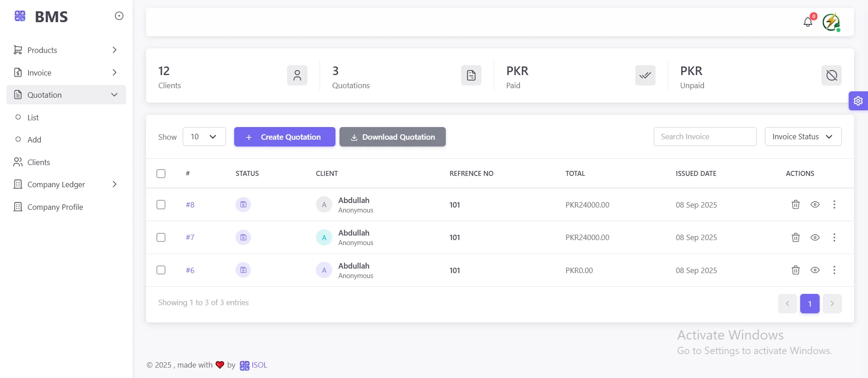Image resolution: width=868 pixels, height=378 pixels.
Task: Click the Download Quotation button
Action: click(x=392, y=137)
